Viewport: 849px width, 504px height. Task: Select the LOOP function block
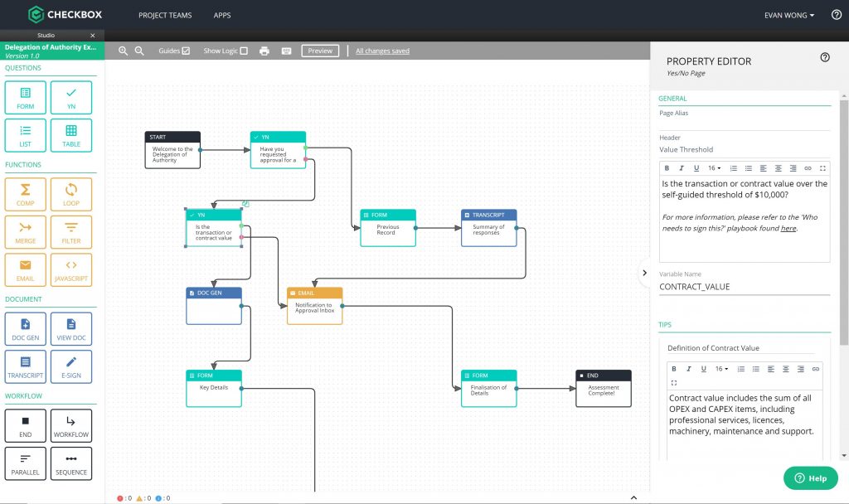71,194
